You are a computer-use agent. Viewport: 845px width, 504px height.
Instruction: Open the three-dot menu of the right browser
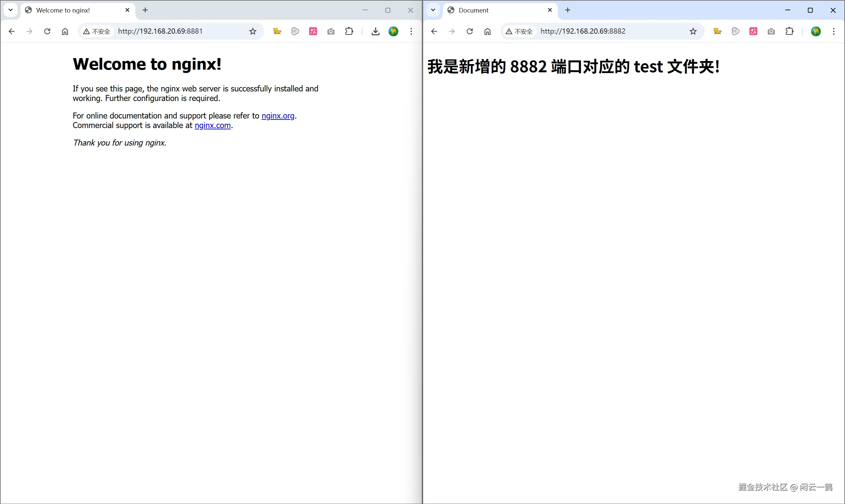(x=833, y=31)
